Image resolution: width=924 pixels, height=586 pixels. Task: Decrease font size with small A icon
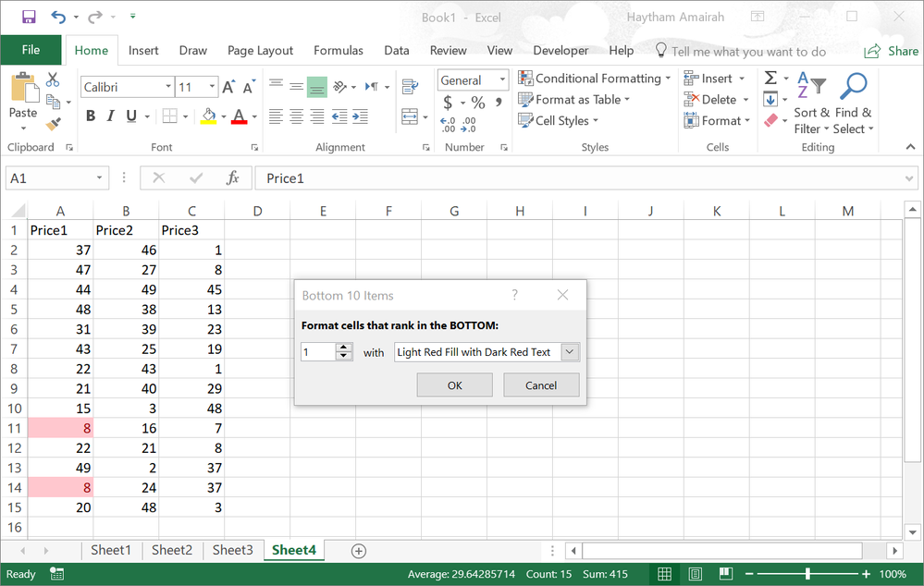[249, 87]
